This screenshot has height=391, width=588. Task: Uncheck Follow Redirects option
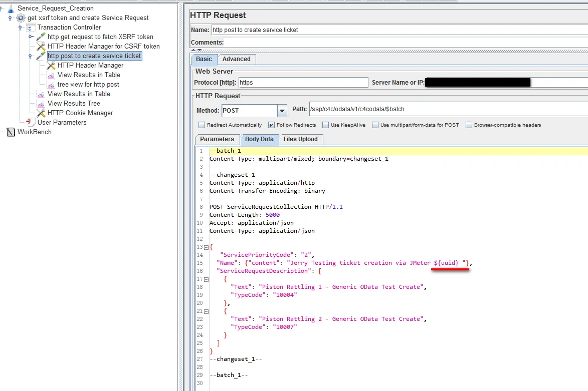pyautogui.click(x=272, y=125)
